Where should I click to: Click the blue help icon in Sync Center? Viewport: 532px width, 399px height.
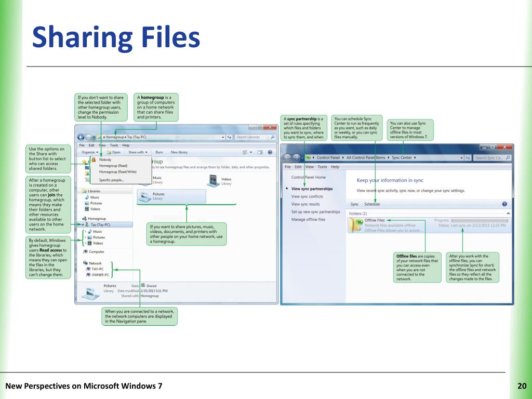[504, 204]
